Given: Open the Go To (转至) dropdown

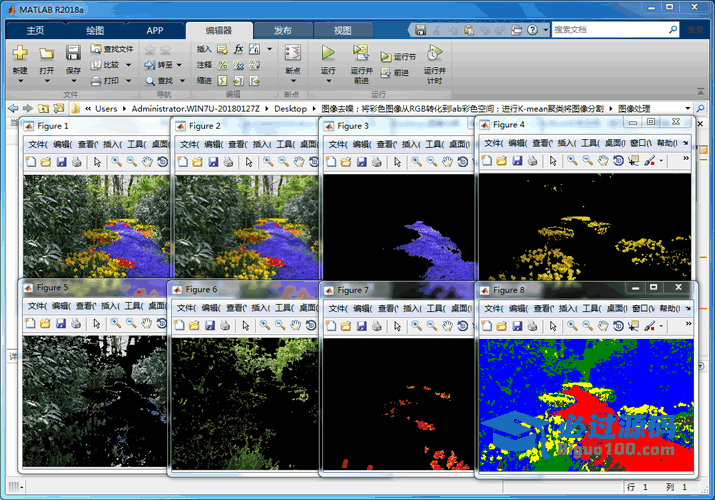Looking at the screenshot, I should (x=179, y=65).
